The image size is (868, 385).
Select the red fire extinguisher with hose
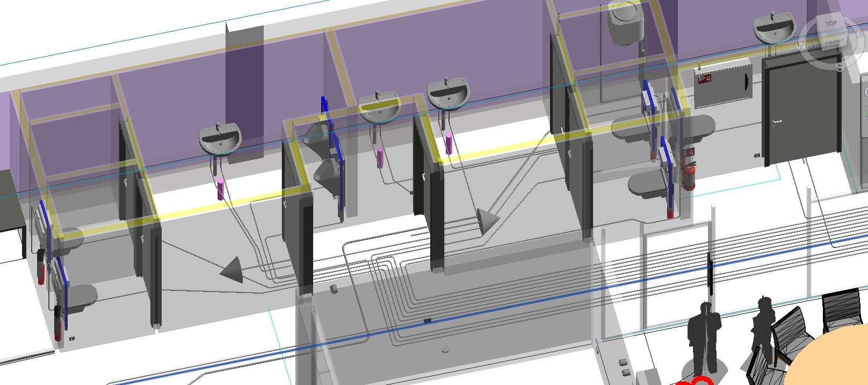pyautogui.click(x=689, y=175)
